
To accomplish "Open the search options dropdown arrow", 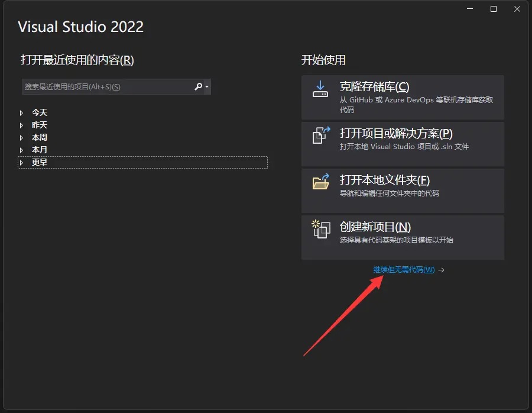I will 207,87.
